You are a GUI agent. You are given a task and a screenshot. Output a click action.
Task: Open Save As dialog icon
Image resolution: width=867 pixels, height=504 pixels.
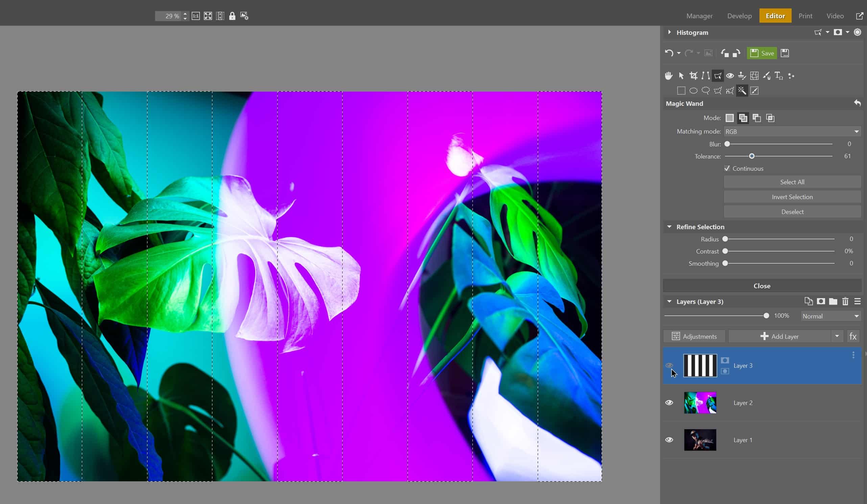coord(785,53)
